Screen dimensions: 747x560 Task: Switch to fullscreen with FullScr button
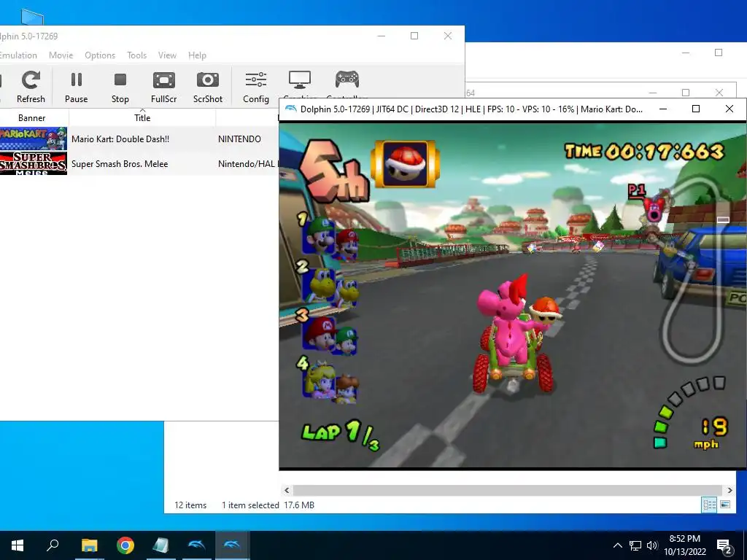point(163,87)
